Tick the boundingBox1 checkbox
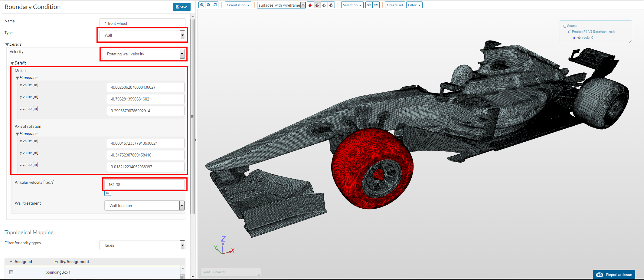Image resolution: width=644 pixels, height=280 pixels. pos(11,272)
